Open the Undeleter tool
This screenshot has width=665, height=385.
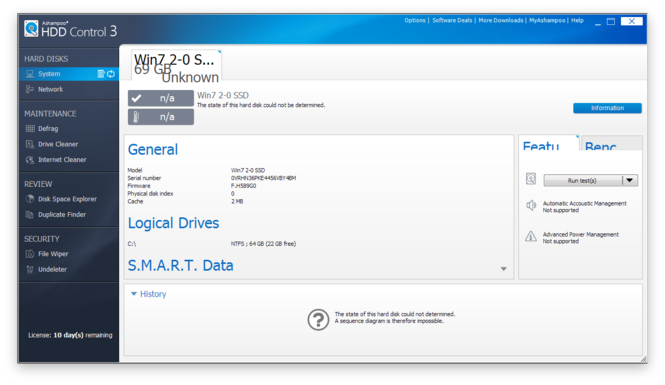point(53,269)
